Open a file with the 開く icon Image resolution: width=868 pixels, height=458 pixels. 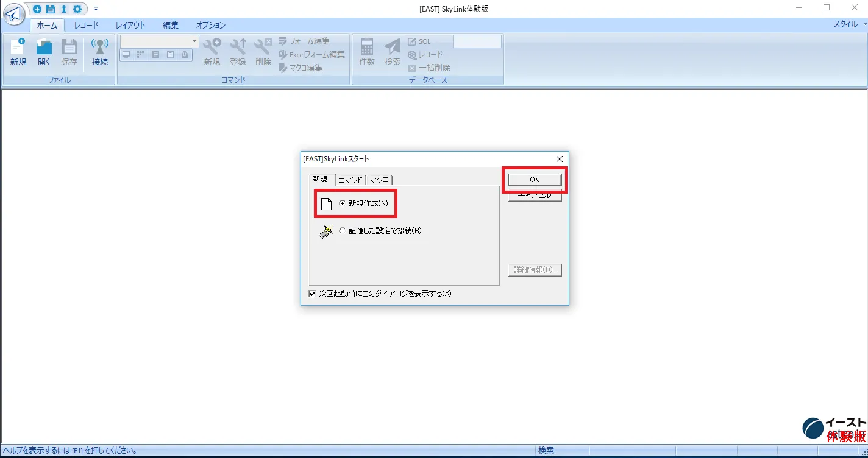[x=44, y=52]
